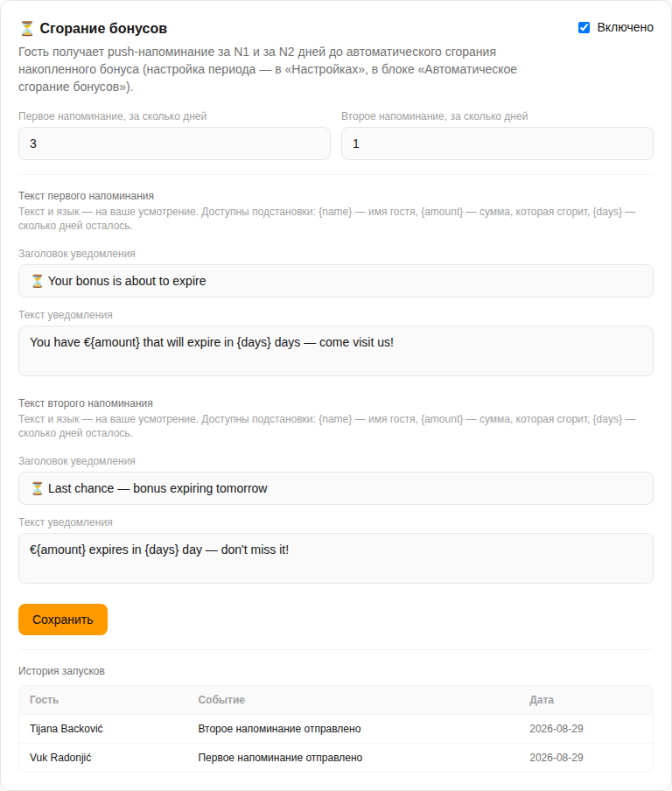Edit second reminder notification text area
Screen dimensions: 672x791
pos(336,558)
